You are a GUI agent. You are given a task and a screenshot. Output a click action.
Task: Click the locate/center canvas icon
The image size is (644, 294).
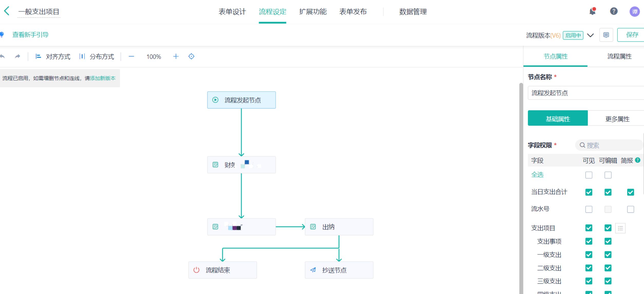pyautogui.click(x=191, y=56)
